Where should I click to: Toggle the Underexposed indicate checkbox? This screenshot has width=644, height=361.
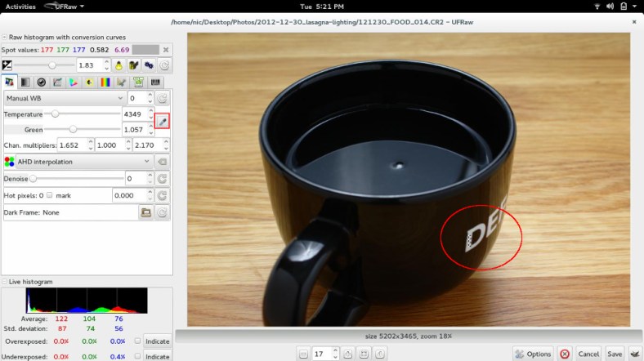click(x=137, y=357)
